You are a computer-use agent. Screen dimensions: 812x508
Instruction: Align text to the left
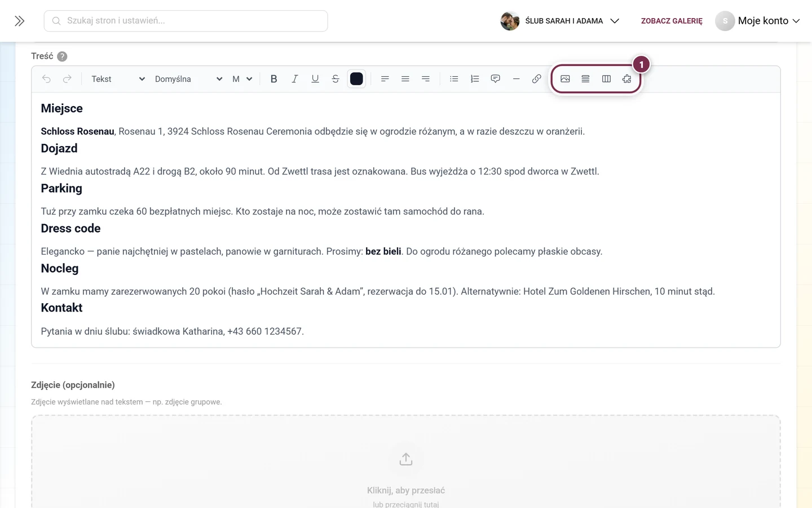[x=385, y=79]
